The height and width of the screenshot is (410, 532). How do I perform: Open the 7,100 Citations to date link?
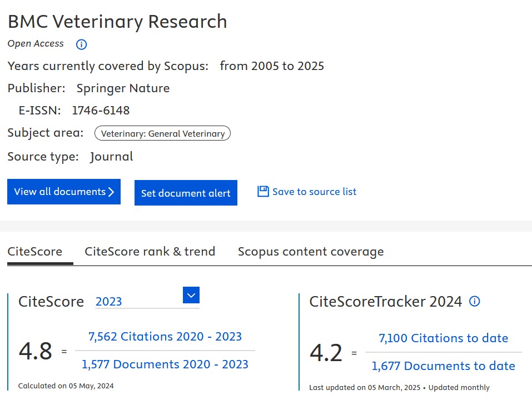coord(443,338)
